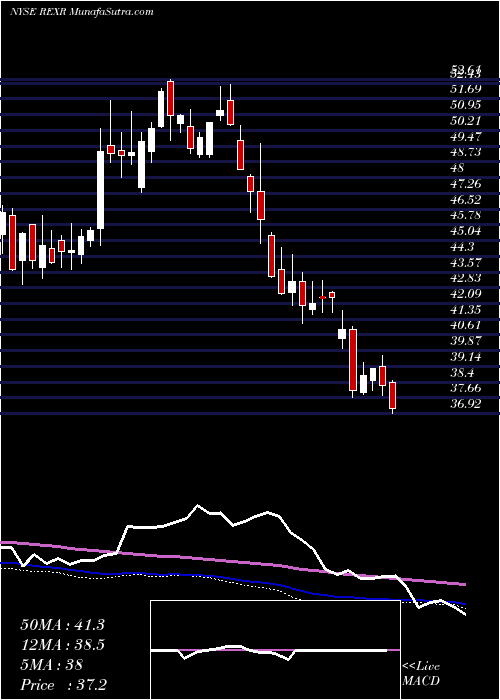Select the 46.52 price level label
The image size is (500, 700).
tap(465, 200)
